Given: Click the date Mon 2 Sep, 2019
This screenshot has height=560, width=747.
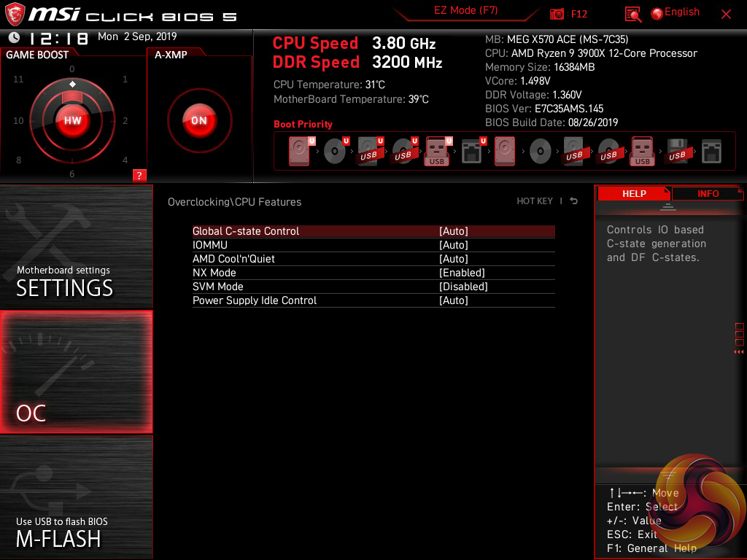Looking at the screenshot, I should 137,36.
